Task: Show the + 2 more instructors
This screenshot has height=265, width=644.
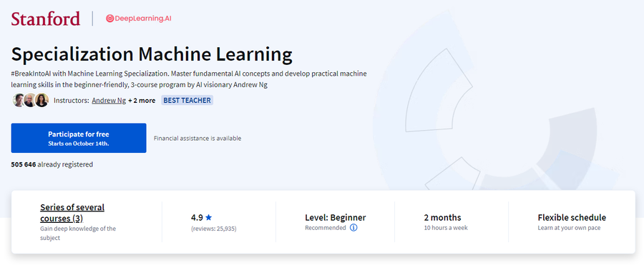Action: tap(142, 101)
